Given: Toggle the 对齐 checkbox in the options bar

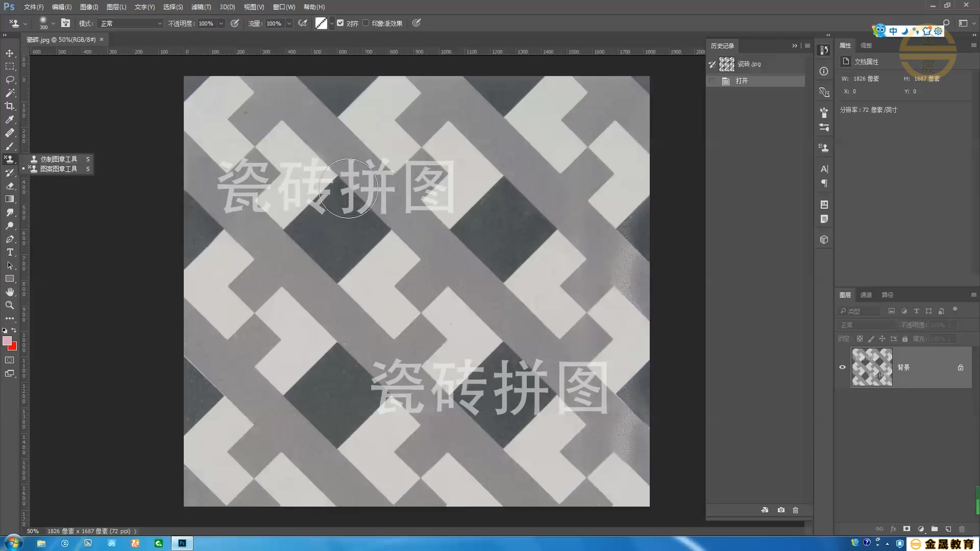Looking at the screenshot, I should click(340, 23).
